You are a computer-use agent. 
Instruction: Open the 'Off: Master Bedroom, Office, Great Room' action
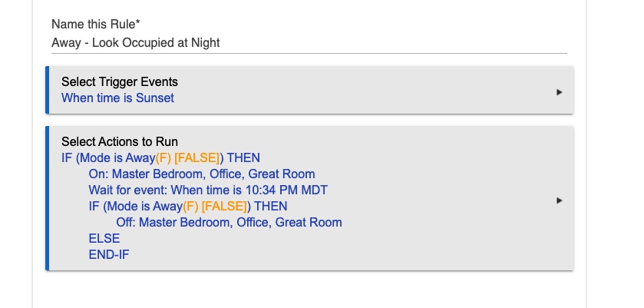[229, 223]
